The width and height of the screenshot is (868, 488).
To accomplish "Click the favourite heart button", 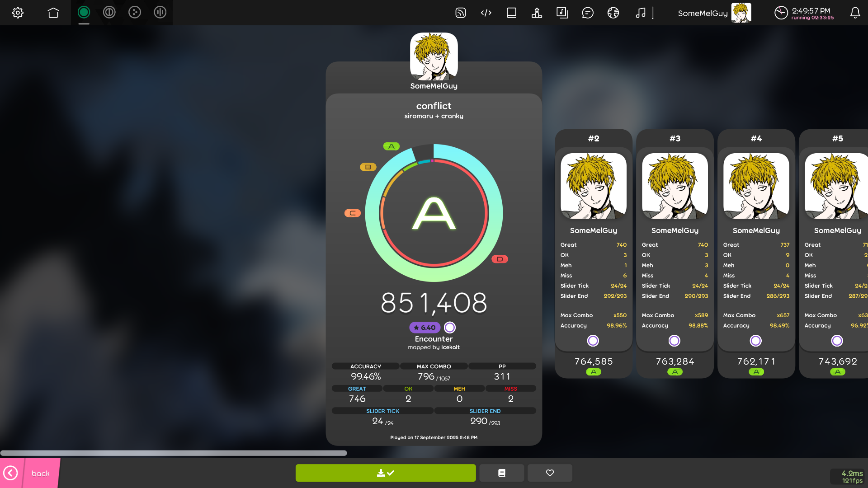I will [x=550, y=473].
